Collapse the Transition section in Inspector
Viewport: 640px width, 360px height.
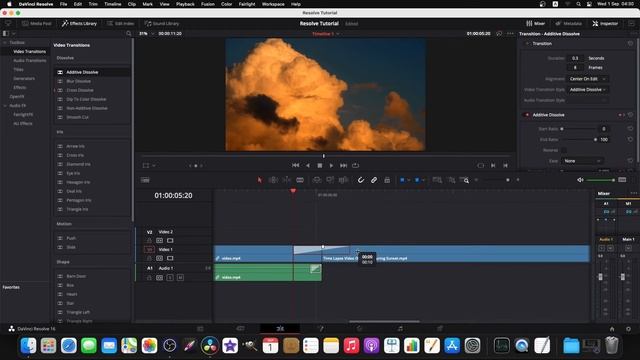[527, 44]
